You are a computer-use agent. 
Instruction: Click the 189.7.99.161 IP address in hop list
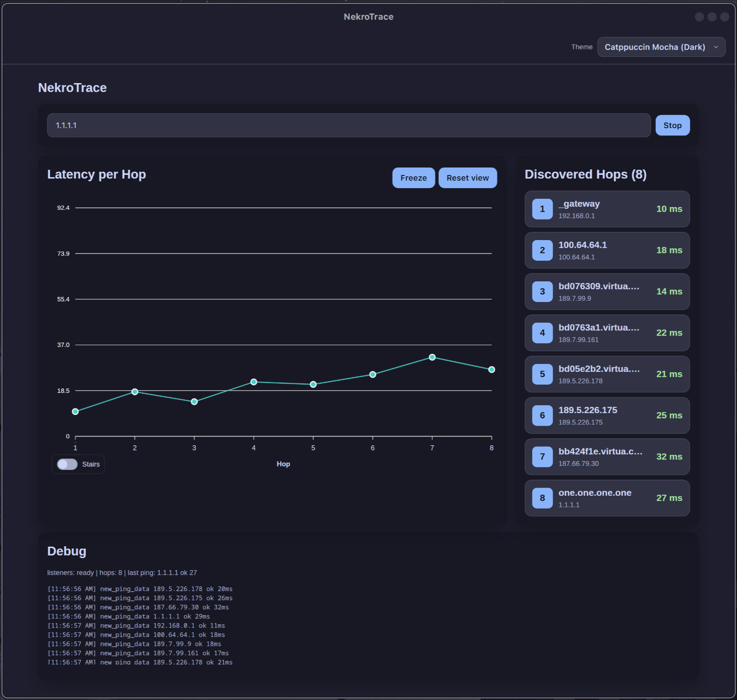pyautogui.click(x=578, y=340)
